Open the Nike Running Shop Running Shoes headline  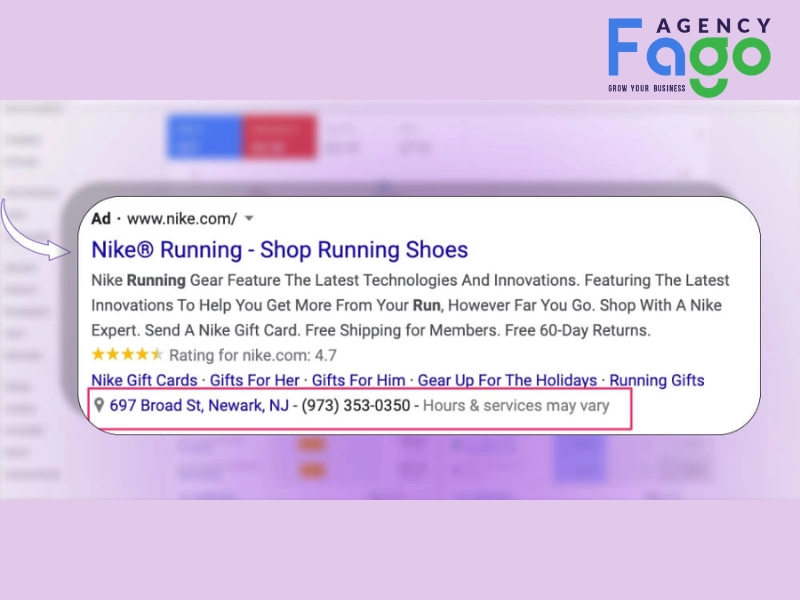coord(280,250)
